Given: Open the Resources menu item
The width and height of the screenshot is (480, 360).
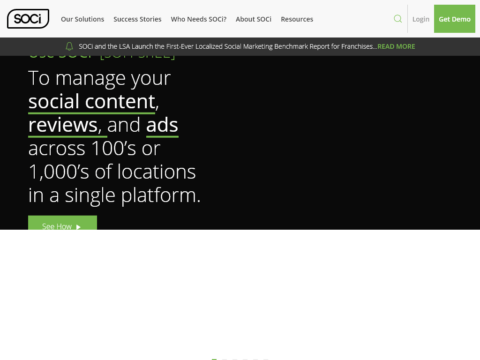Looking at the screenshot, I should click(x=297, y=19).
